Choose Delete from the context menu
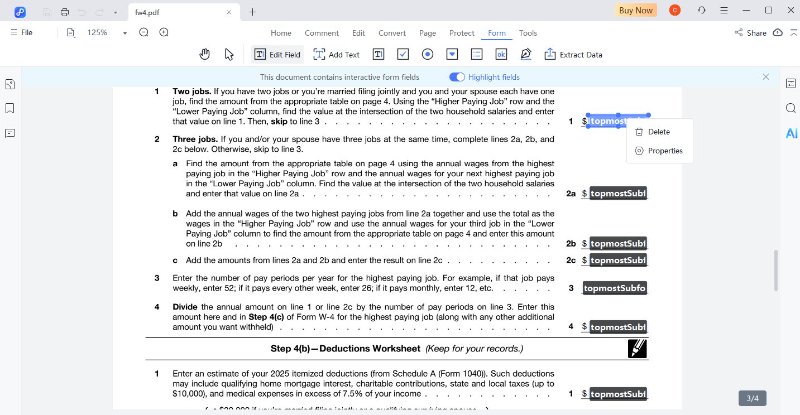 659,132
